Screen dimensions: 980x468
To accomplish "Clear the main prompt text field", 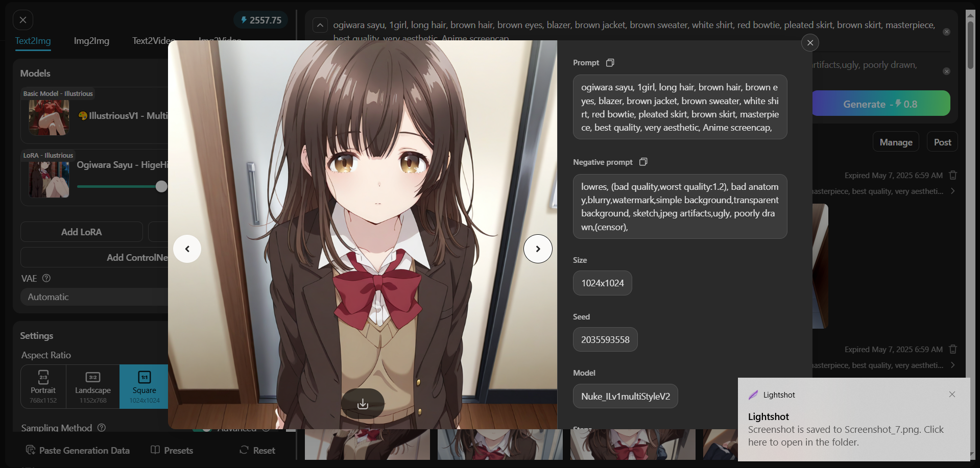I will coord(946,32).
